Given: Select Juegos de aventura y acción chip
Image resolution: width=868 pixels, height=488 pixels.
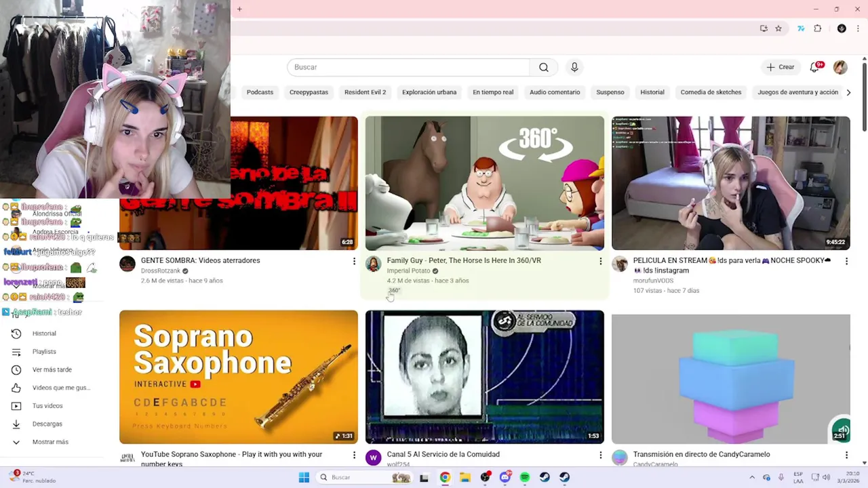Looking at the screenshot, I should (x=798, y=92).
